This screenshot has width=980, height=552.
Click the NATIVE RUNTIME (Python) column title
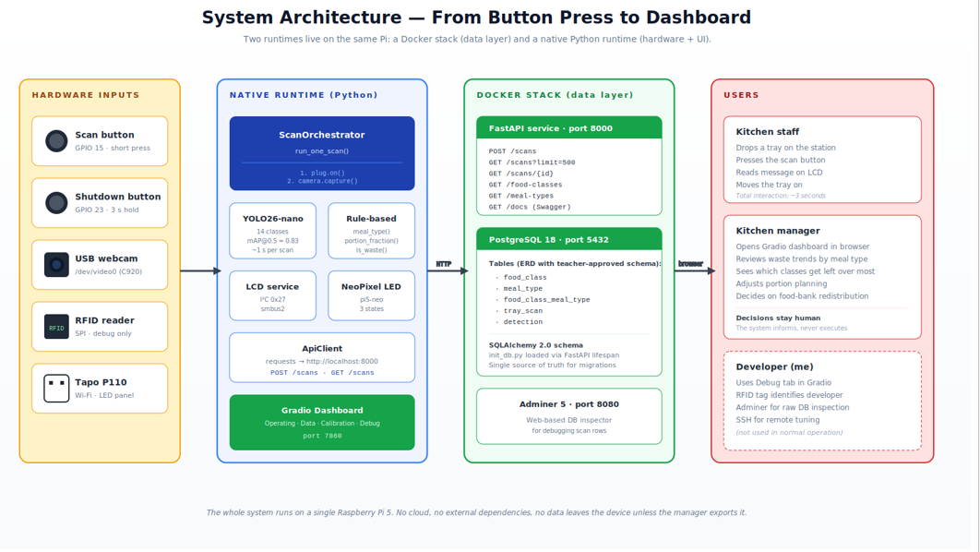pos(304,95)
